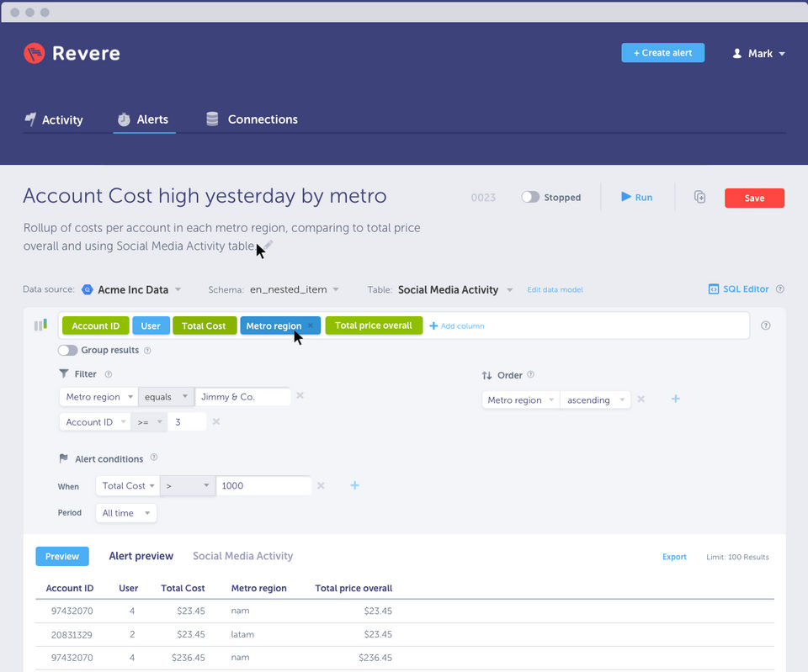Screen dimensions: 808x672
Task: Click the SQL Editor icon
Action: (x=713, y=288)
